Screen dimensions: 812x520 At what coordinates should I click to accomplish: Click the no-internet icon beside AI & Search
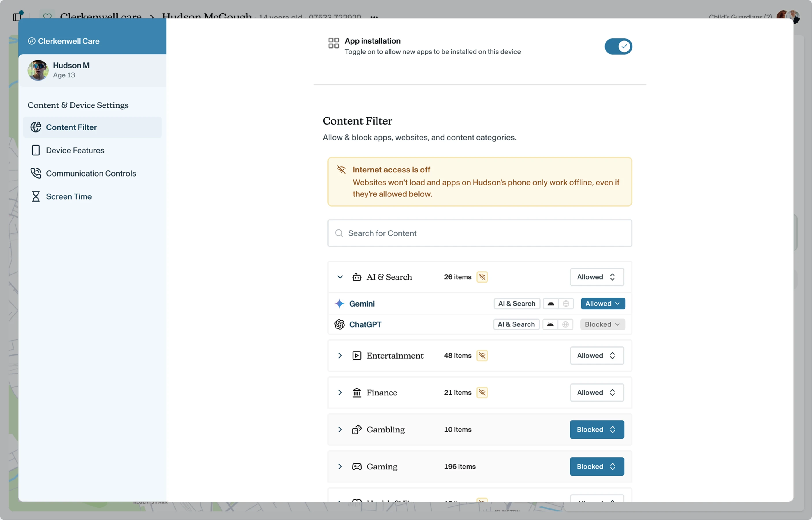[482, 277]
